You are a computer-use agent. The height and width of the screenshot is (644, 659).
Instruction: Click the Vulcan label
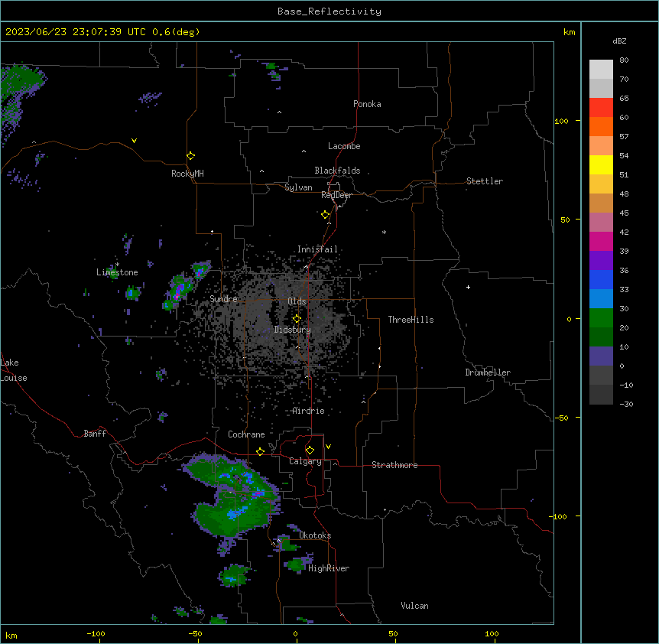414,606
